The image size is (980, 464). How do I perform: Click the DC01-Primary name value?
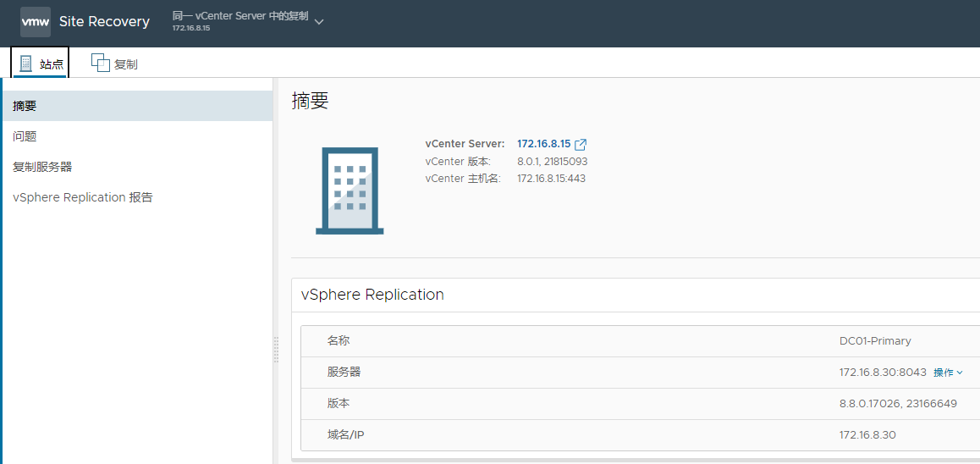(875, 341)
